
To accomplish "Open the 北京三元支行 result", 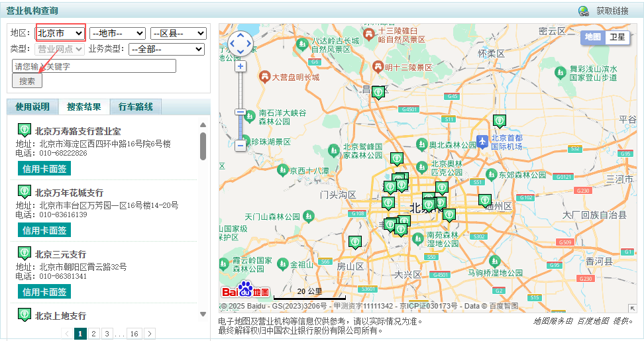I will click(x=60, y=254).
